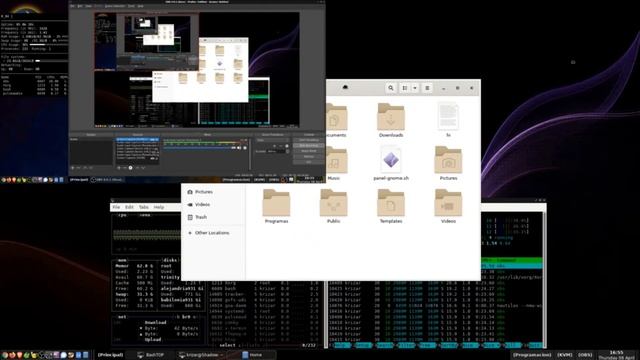
Task: Open Scene Collection menu in OBS
Action: point(115,6)
